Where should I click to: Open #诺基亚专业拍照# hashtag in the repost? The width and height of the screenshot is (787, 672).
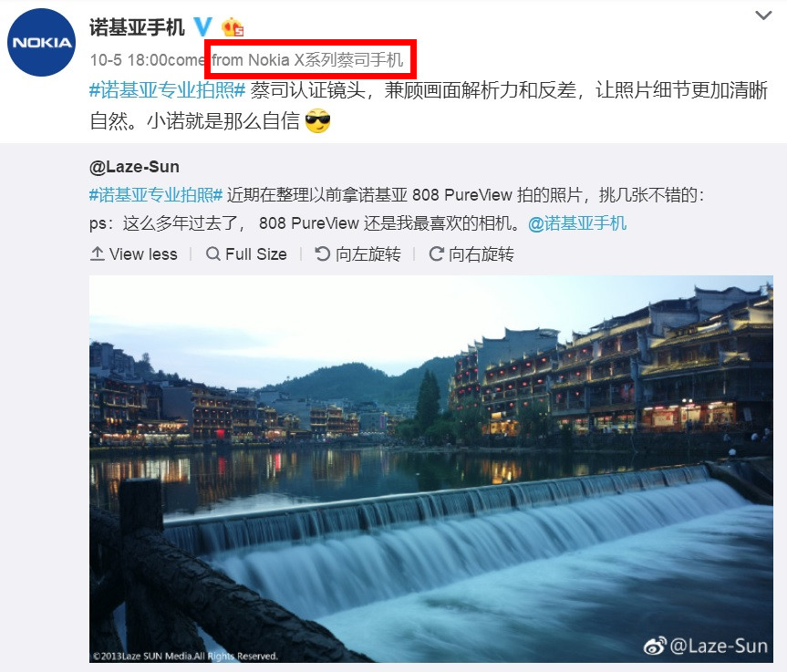(156, 195)
